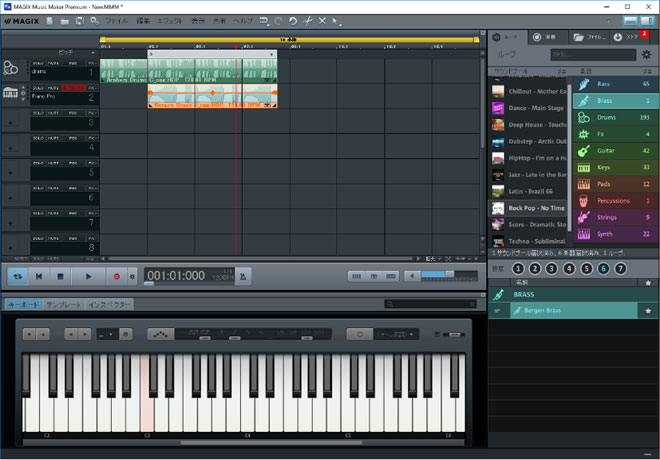
Task: Click the red Record button
Action: coord(116,276)
